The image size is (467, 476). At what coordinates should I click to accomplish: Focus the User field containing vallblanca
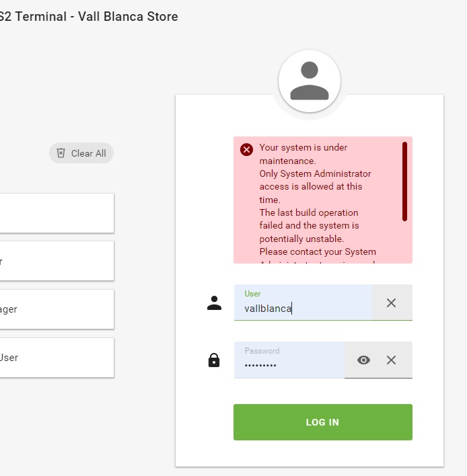pos(303,308)
